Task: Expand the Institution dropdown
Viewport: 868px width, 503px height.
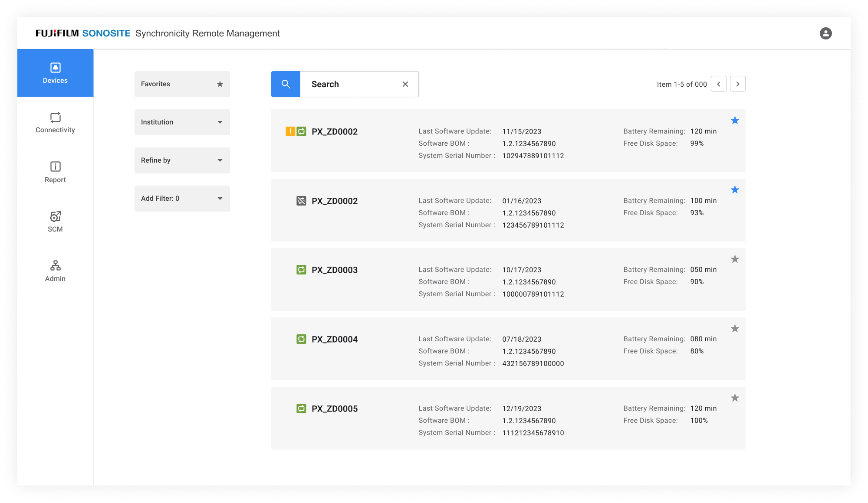Action: tap(182, 122)
